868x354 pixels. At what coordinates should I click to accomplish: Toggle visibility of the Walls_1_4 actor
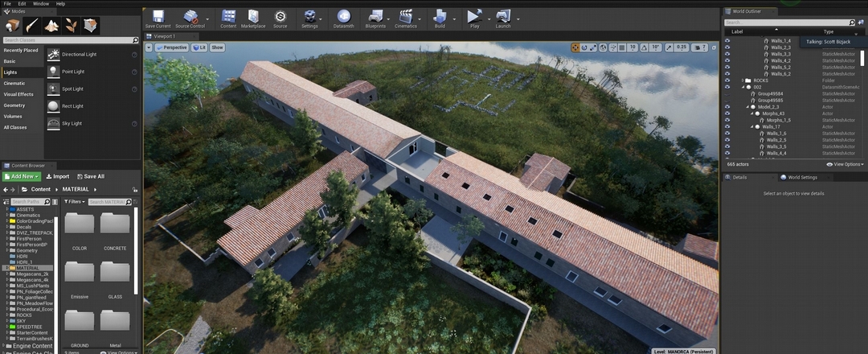(x=727, y=40)
